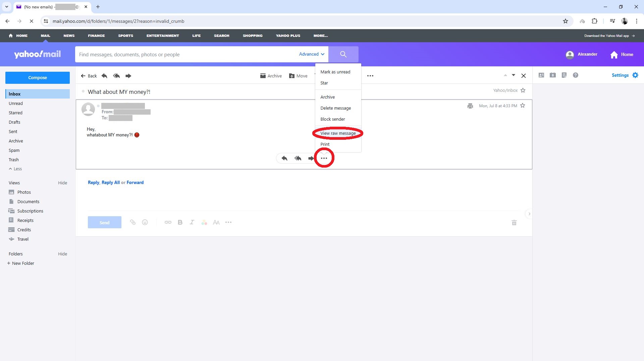Open the Unread folder
The image size is (644, 361).
(x=16, y=103)
